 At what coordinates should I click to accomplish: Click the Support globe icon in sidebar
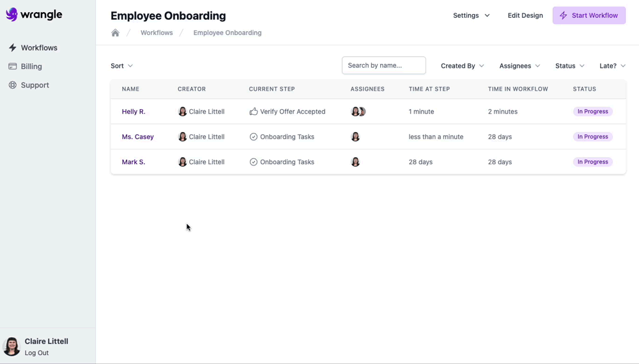(x=12, y=85)
